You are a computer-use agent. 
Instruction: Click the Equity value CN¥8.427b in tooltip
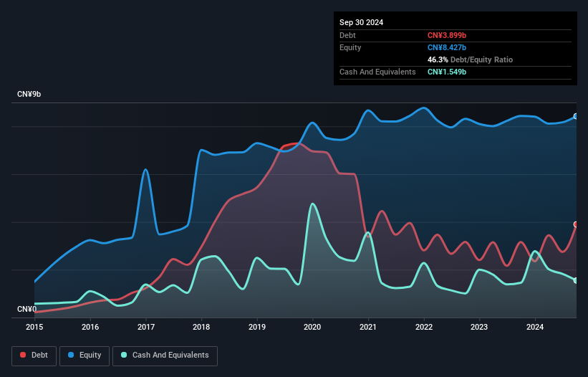click(447, 47)
